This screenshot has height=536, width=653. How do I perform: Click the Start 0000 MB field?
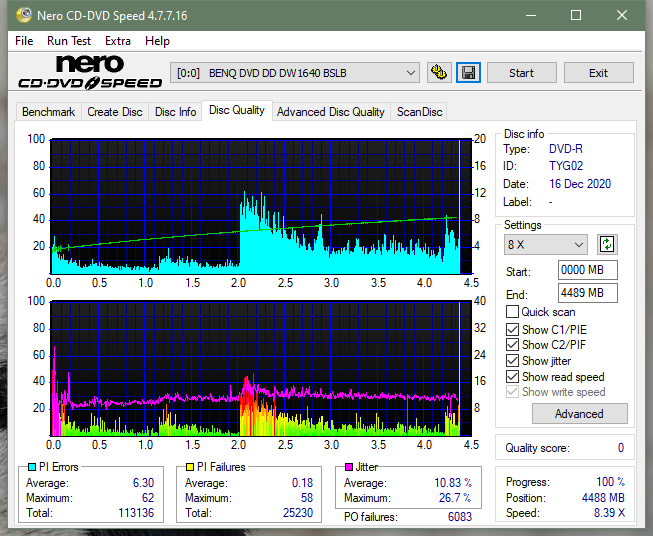(x=588, y=270)
